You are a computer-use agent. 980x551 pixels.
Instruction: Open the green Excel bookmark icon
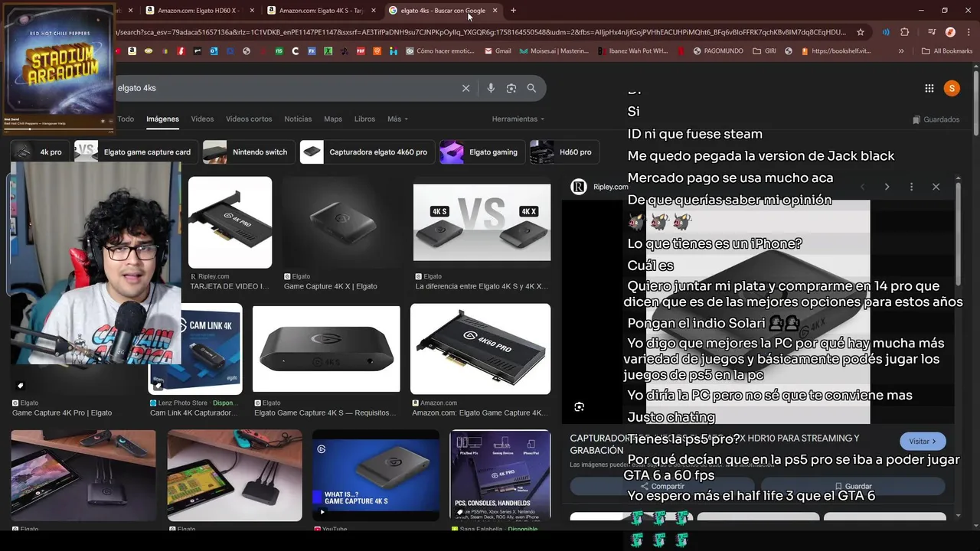328,51
